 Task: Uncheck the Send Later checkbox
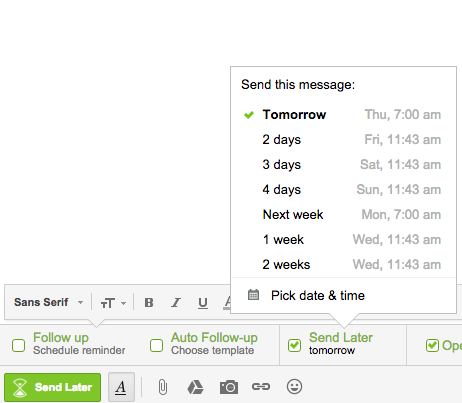point(294,345)
